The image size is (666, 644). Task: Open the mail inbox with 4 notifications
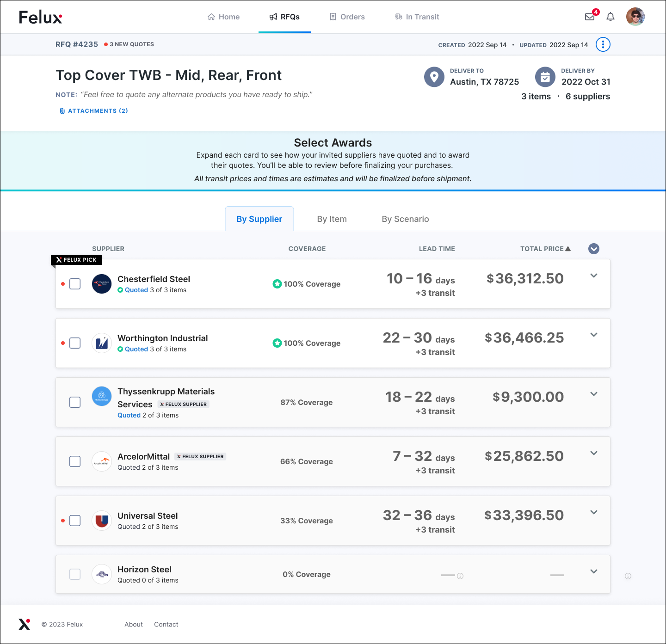pos(590,17)
